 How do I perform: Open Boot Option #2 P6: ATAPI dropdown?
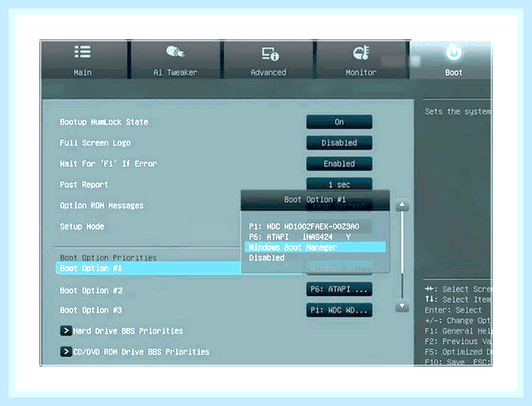click(x=339, y=289)
